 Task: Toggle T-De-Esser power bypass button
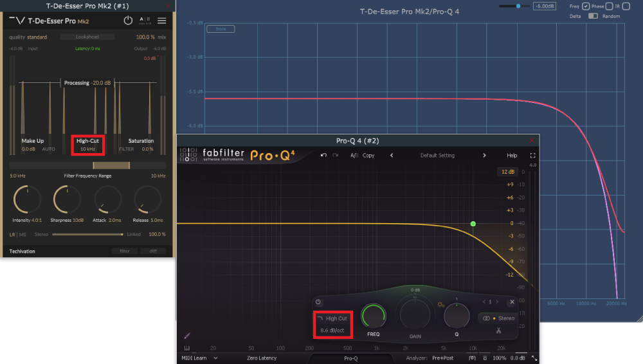[x=128, y=21]
